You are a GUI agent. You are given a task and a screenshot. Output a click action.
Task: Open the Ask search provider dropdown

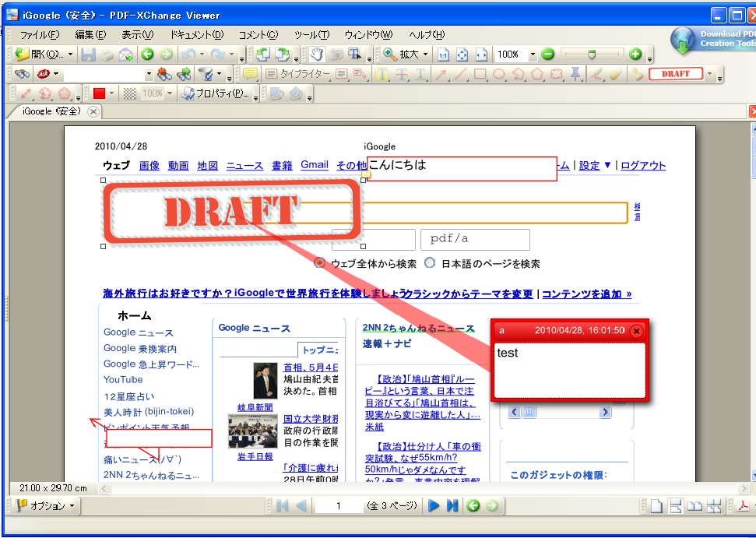pos(56,74)
